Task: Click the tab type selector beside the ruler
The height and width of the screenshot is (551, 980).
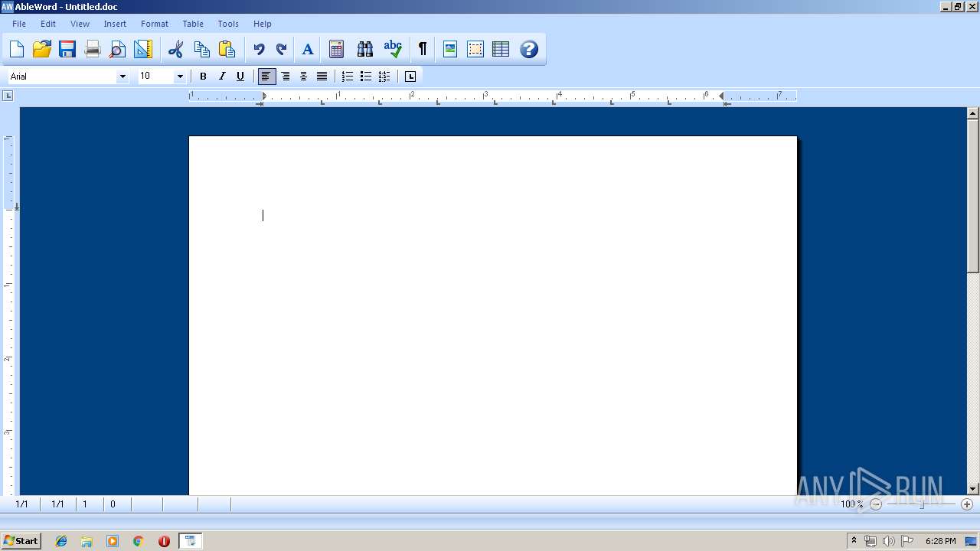Action: coord(8,96)
